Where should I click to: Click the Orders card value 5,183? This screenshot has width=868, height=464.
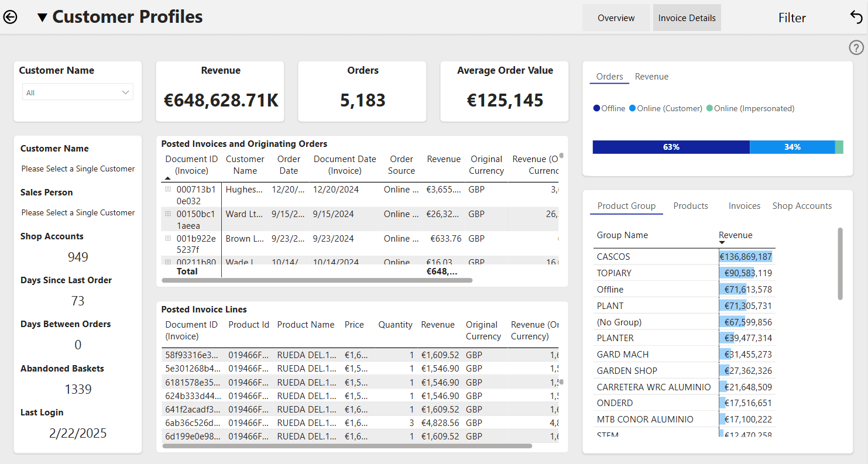coord(363,100)
